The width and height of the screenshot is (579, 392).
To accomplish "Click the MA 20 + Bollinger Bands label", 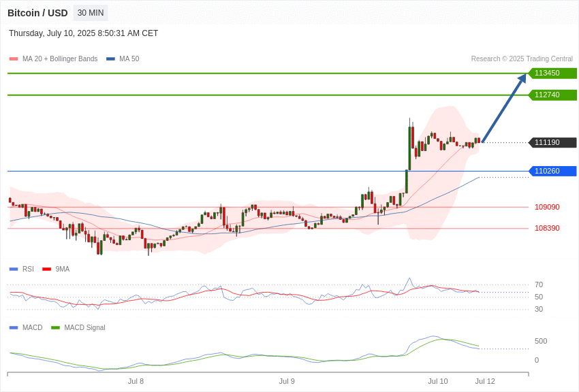I will tap(60, 59).
